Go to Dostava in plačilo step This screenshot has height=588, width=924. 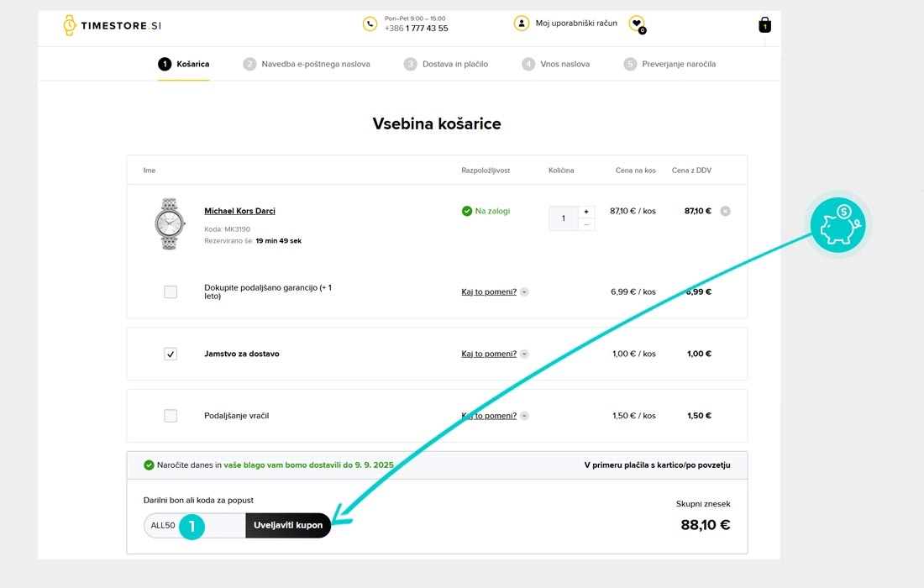coord(445,64)
